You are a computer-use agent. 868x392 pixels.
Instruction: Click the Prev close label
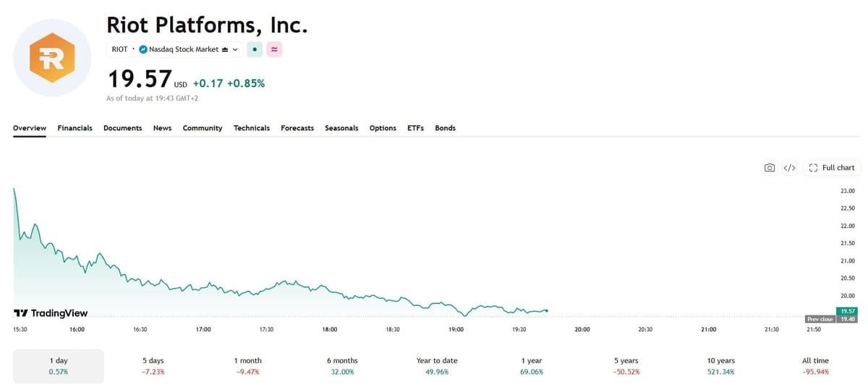click(820, 319)
